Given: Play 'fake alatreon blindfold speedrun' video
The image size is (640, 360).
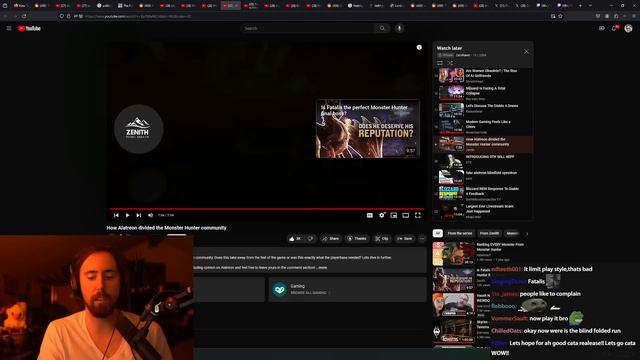Looking at the screenshot, I should tap(483, 177).
